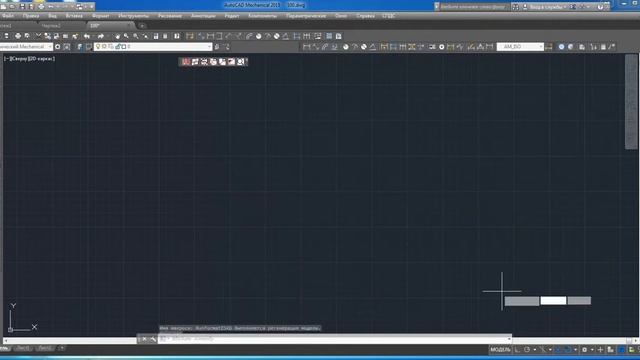Viewport: 640px width, 360px height.
Task: Click the 2D каркас visual style control
Action: pos(40,59)
